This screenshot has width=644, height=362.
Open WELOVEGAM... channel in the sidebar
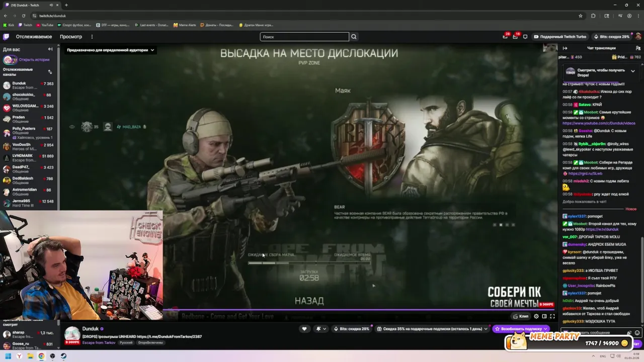click(29, 108)
